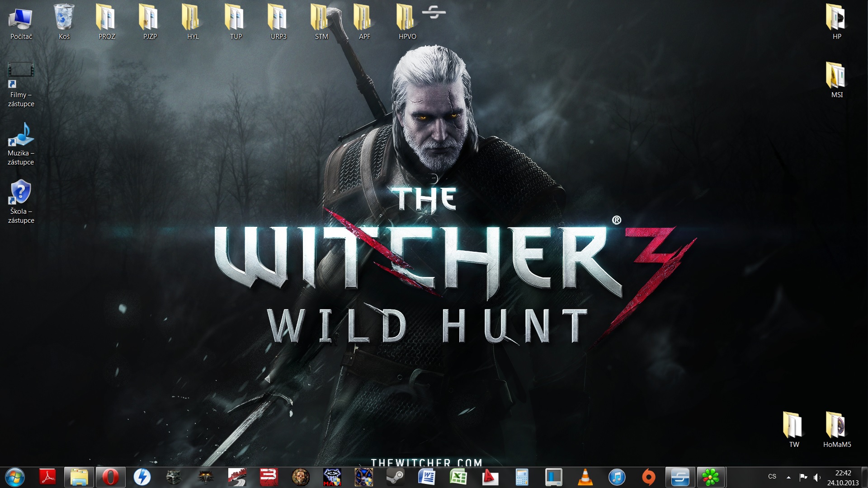The height and width of the screenshot is (488, 868).
Task: Select the HoMaM5 desktop folder
Action: (836, 429)
